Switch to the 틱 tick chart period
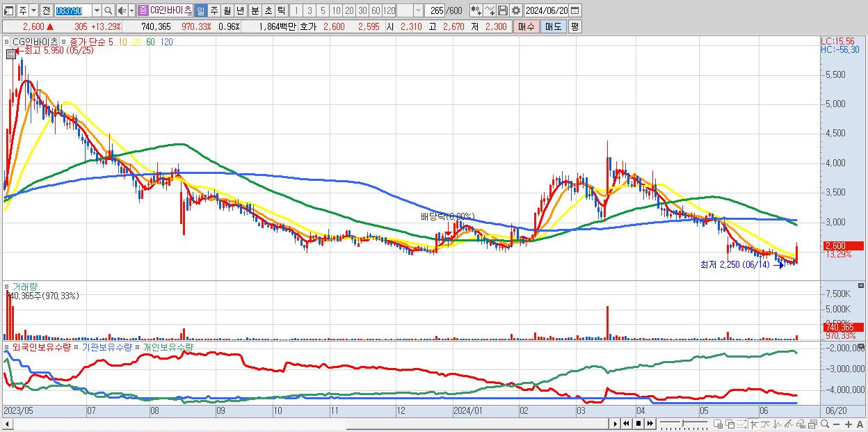 tap(280, 10)
